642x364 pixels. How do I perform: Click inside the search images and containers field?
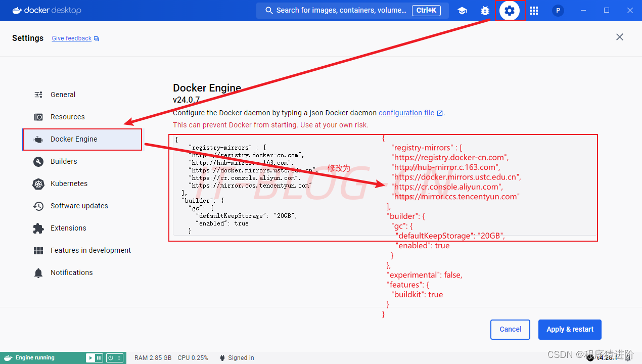coord(352,10)
